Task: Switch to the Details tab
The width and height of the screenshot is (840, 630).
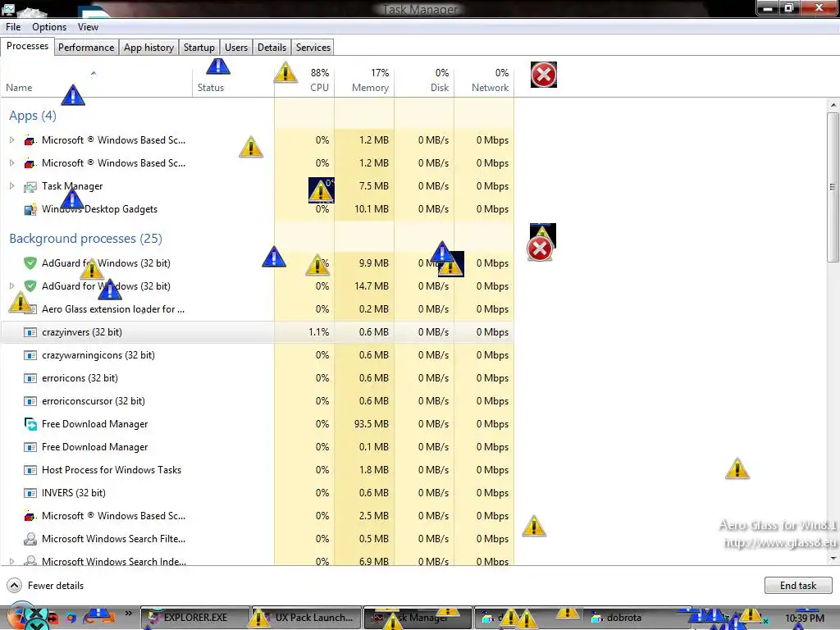Action: pyautogui.click(x=272, y=47)
